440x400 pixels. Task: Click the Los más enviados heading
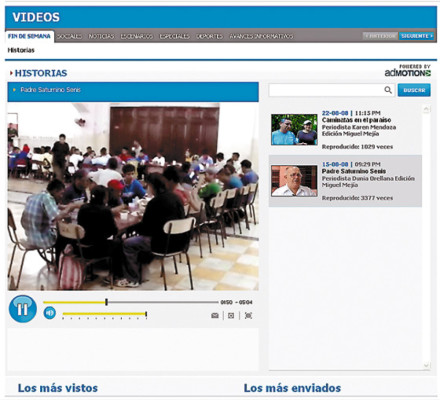tap(292, 388)
